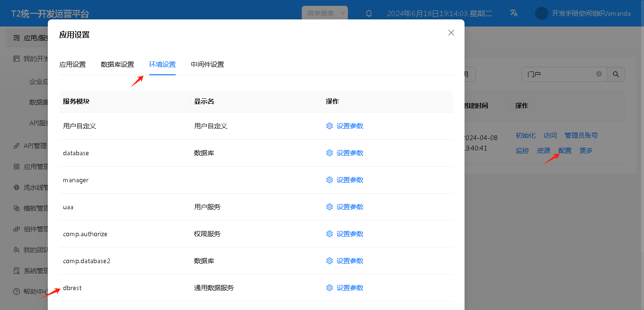Click gear icon in comp.database2 row

[330, 261]
